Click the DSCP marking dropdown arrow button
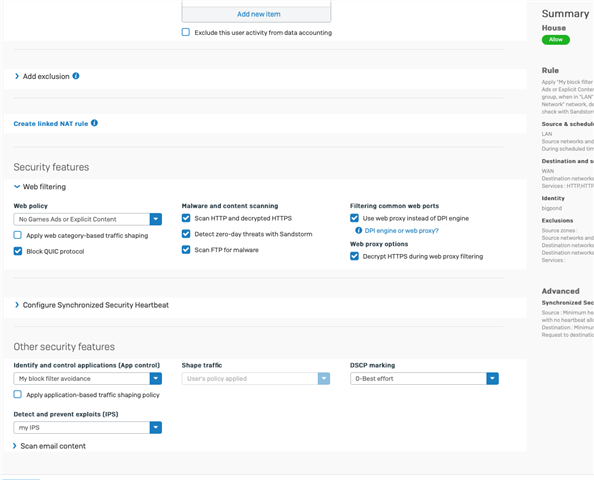 point(492,378)
